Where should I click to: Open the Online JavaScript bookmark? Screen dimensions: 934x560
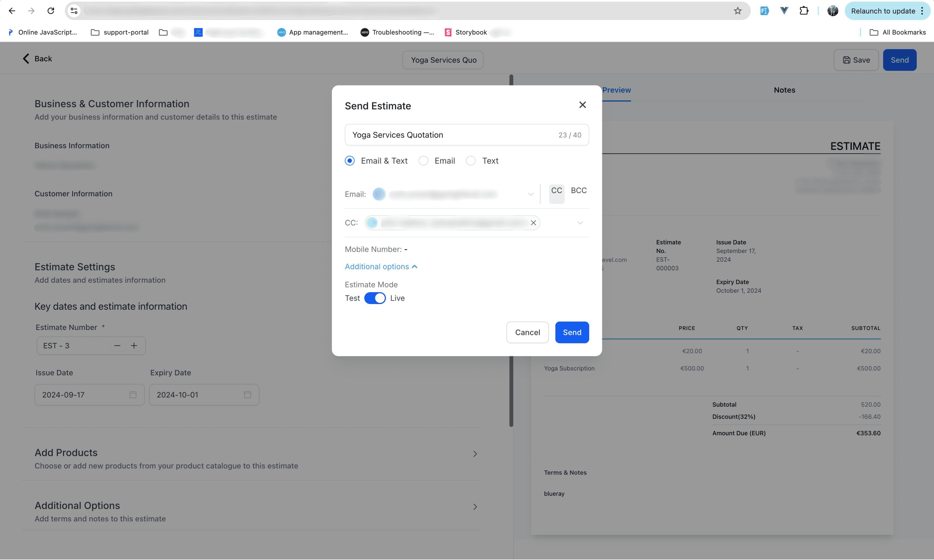[x=42, y=32]
